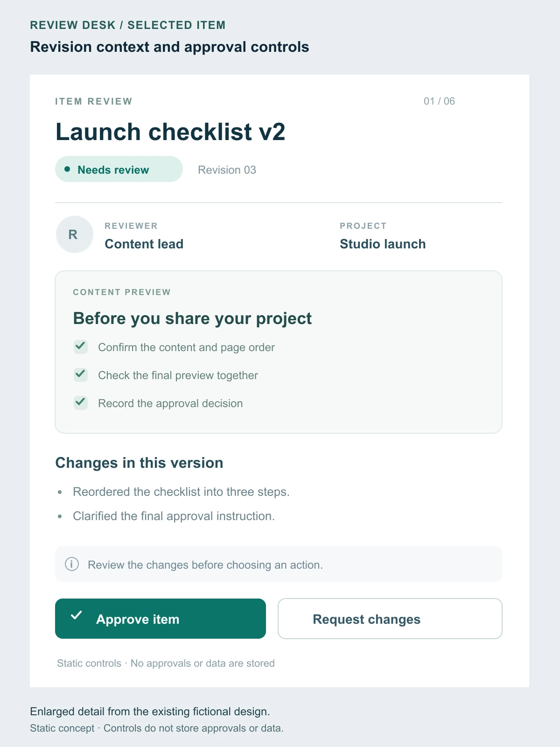Screen dimensions: 560x747
Task: Toggle the Record the approval decision checkbox
Action: (x=81, y=403)
